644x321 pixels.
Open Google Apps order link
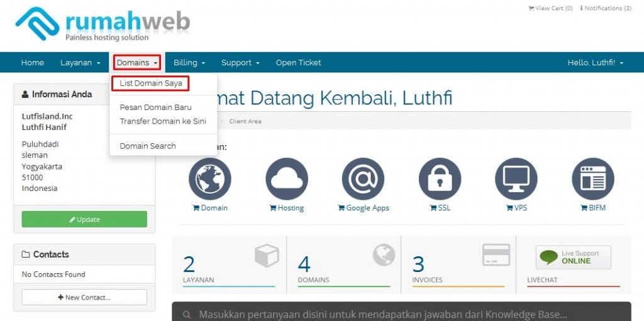tap(363, 208)
